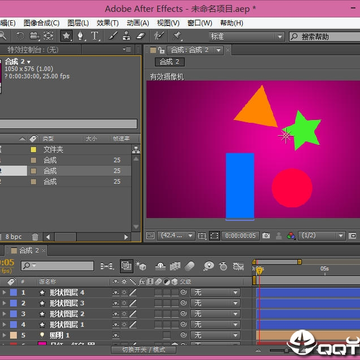Click the Motion Blur timeline icon
Screen dimensions: 360x360
pyautogui.click(x=189, y=266)
